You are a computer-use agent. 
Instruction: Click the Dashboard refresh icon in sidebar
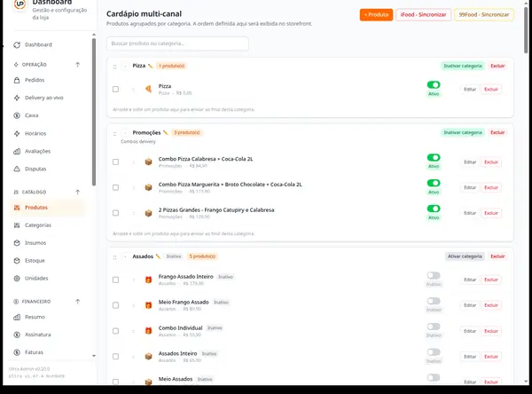click(17, 45)
